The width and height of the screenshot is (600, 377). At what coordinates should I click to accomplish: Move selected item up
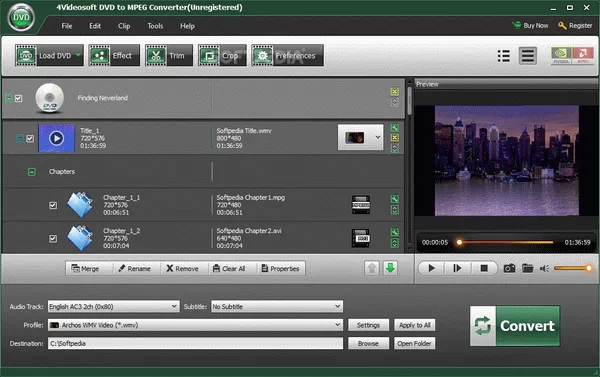(372, 268)
